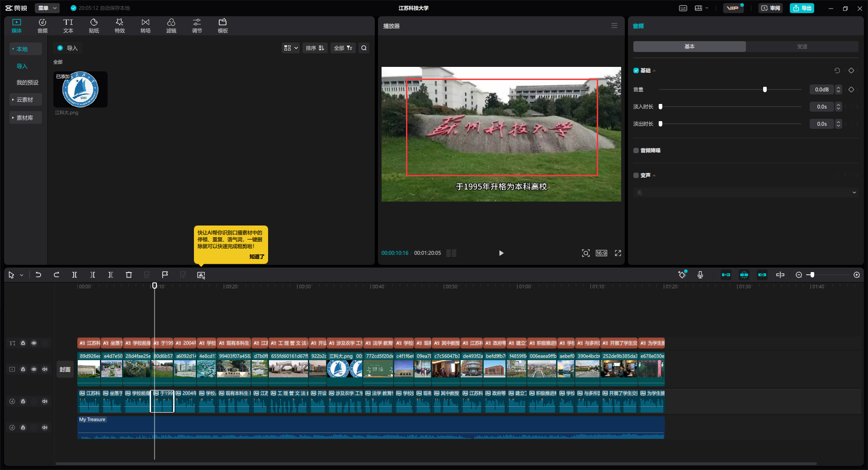The image size is (868, 470).
Task: Toggle clip linkage on the timeline
Action: coord(762,275)
